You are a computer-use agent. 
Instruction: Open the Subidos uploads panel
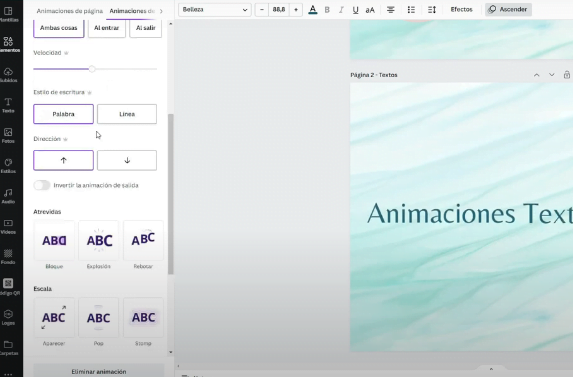(8, 75)
